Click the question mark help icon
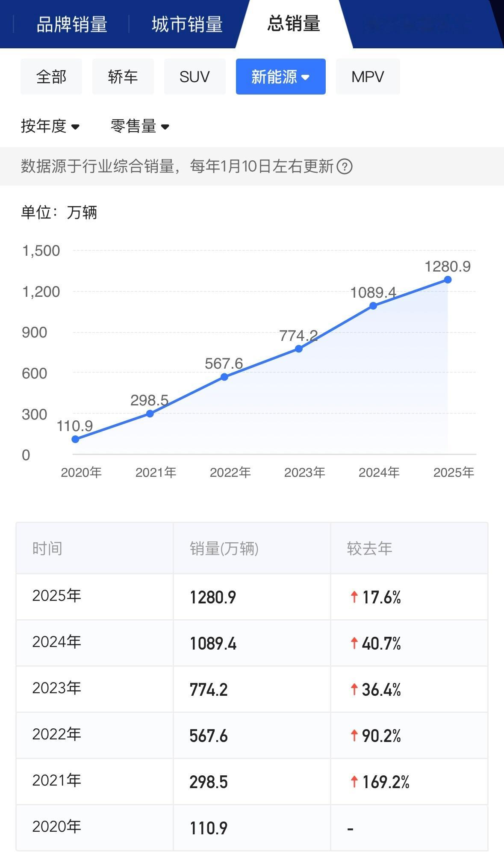Image resolution: width=504 pixels, height=857 pixels. (345, 166)
